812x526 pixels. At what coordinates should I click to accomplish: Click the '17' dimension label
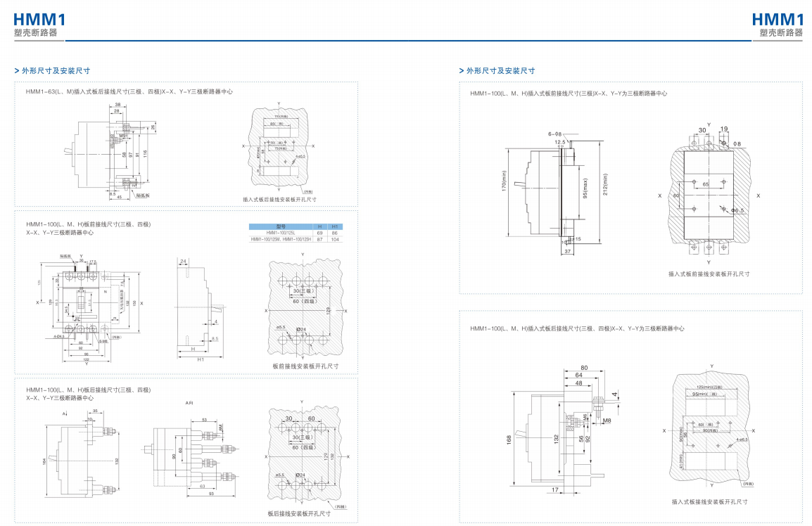coord(555,489)
